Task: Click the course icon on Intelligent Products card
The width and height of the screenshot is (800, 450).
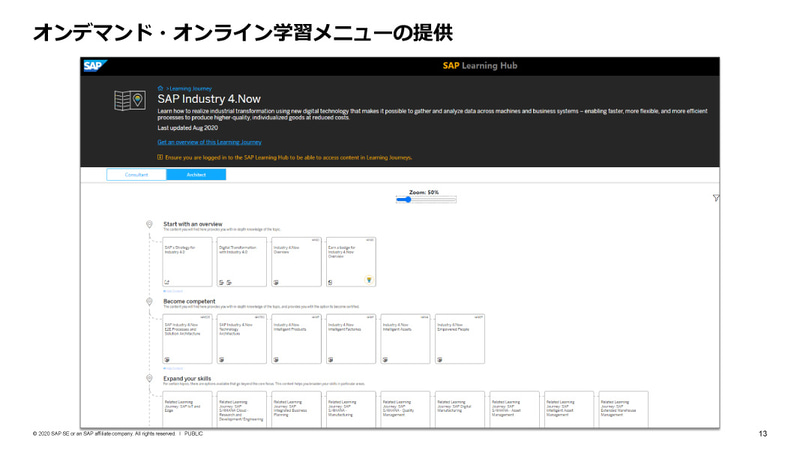Action: (x=276, y=360)
